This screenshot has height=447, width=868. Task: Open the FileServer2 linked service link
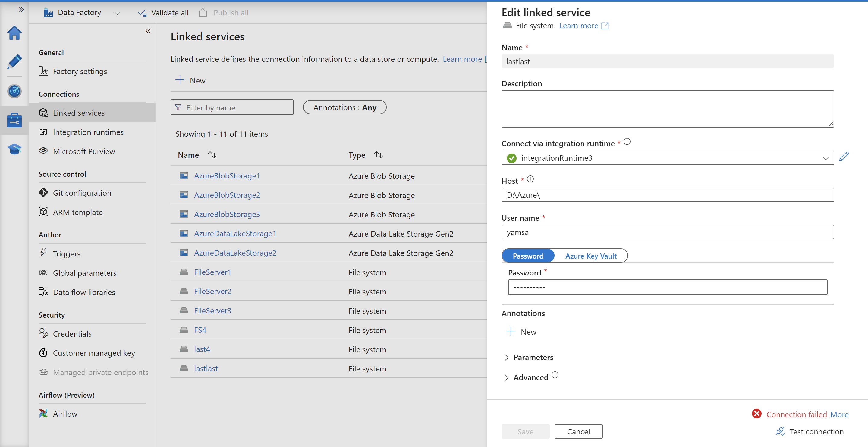coord(212,291)
